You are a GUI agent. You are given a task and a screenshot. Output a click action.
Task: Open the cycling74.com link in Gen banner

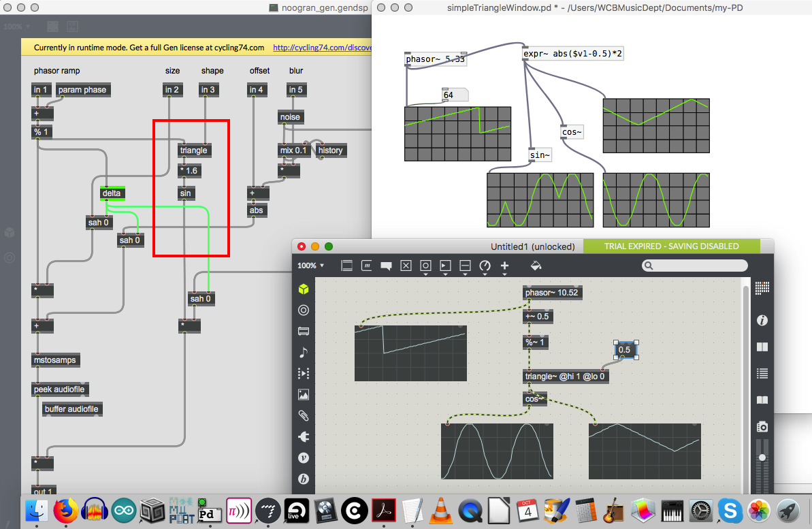(x=321, y=48)
